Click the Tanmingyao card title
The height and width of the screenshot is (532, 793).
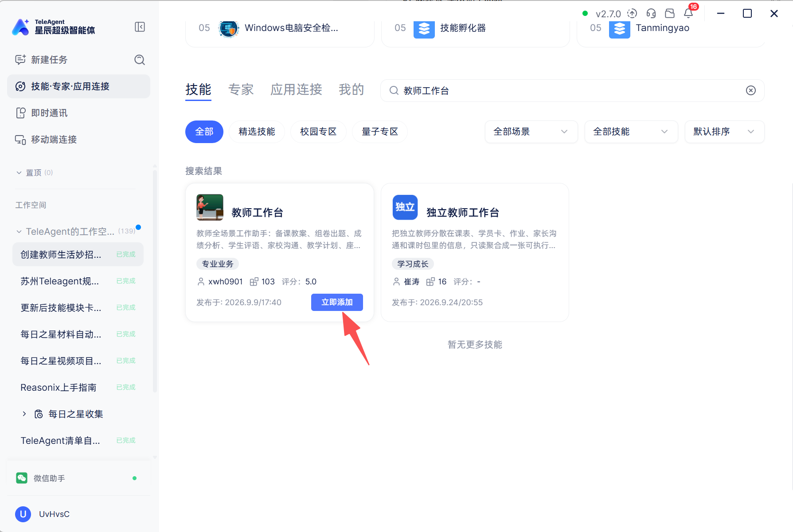(662, 28)
